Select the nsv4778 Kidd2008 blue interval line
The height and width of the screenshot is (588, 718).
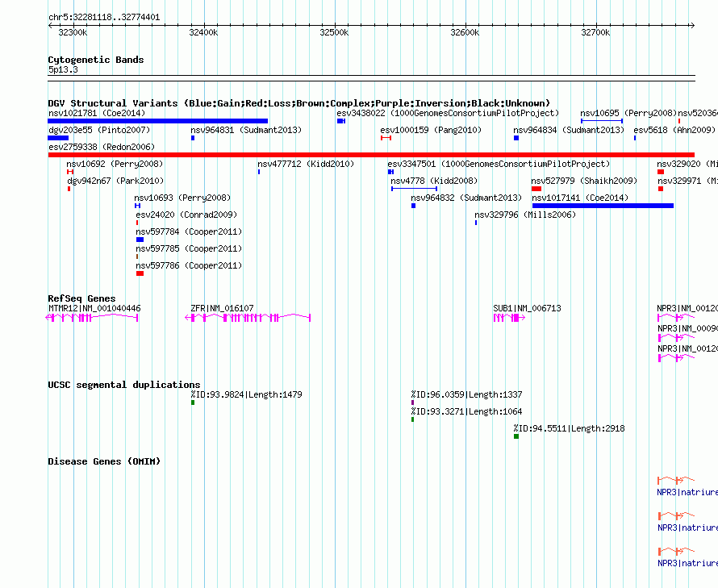point(415,189)
